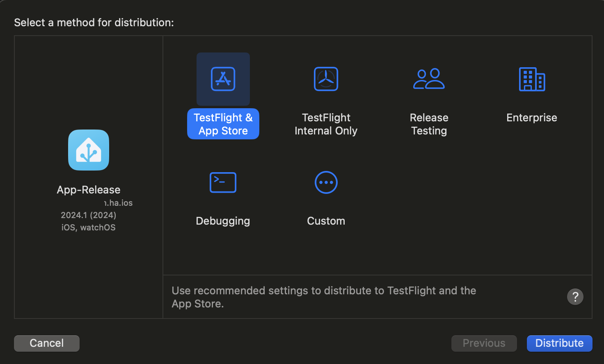The image size is (604, 364).
Task: Choose the Debugging terminal icon
Action: pos(223,182)
